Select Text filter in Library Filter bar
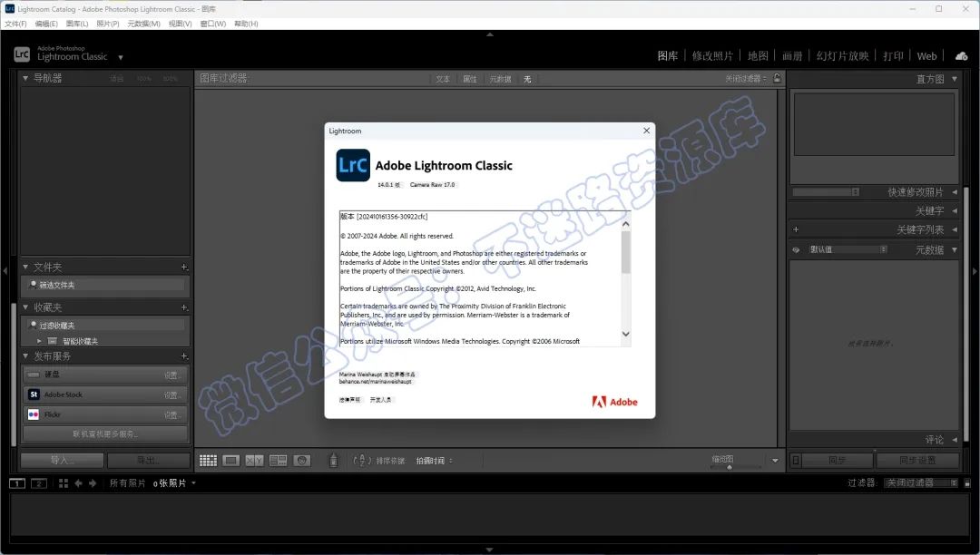Screen dimensions: 980x555 [x=443, y=79]
